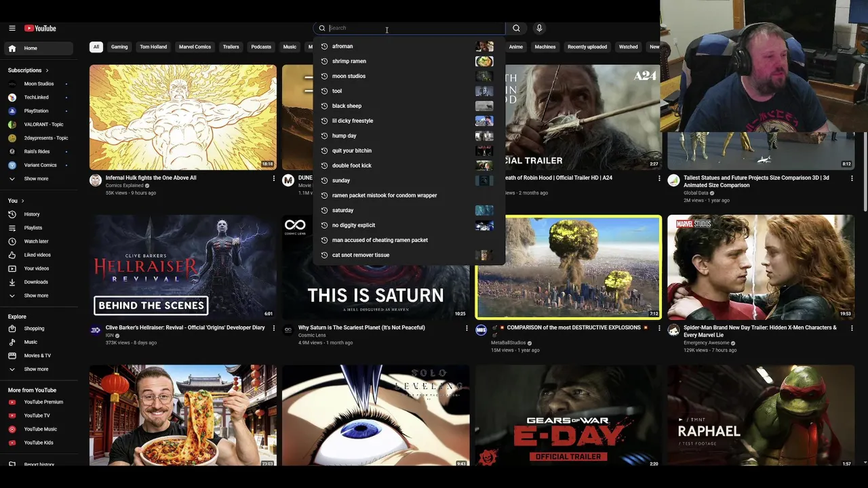Screen dimensions: 868x488
Task: Open the MetaBallStudios channel link
Action: tap(509, 342)
